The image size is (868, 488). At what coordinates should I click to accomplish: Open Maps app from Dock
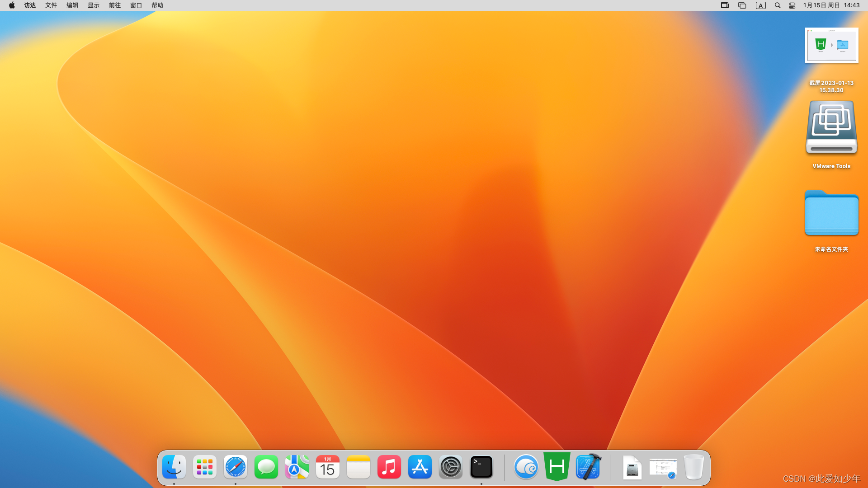tap(297, 467)
